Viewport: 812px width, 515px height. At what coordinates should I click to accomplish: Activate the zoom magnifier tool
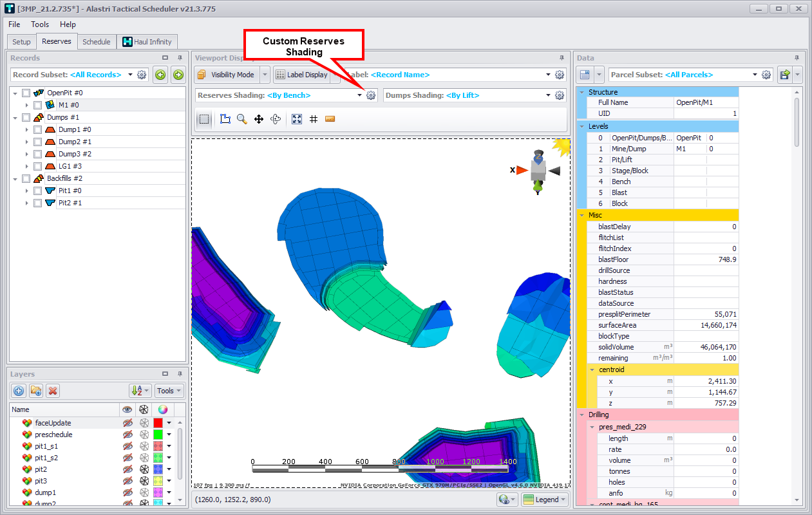(x=242, y=119)
